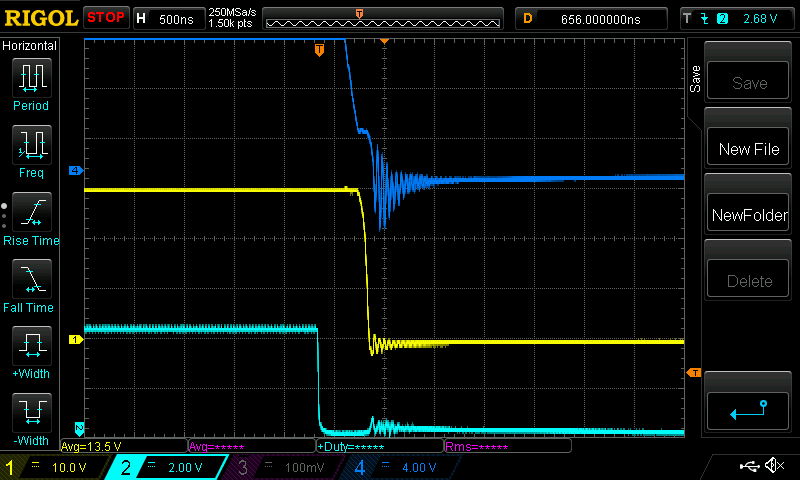Click the speaker sound icon
Viewport: 800px width, 480px height.
tap(773, 466)
